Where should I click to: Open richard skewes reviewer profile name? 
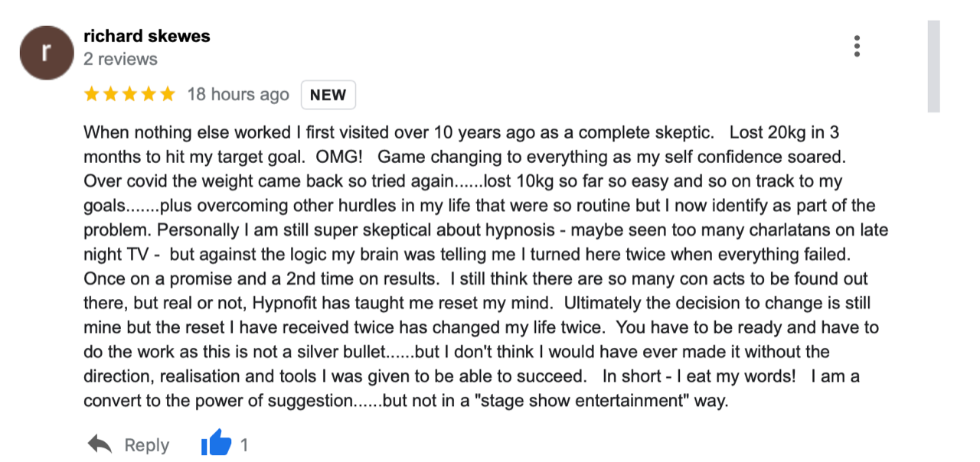(146, 36)
